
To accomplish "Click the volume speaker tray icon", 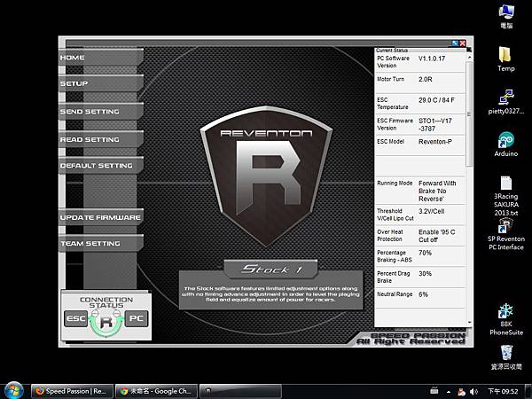I will click(x=474, y=392).
